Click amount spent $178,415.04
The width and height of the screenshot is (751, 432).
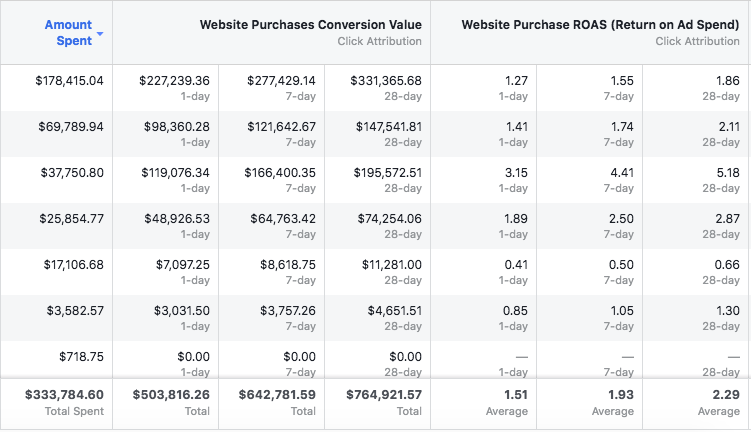tap(69, 80)
